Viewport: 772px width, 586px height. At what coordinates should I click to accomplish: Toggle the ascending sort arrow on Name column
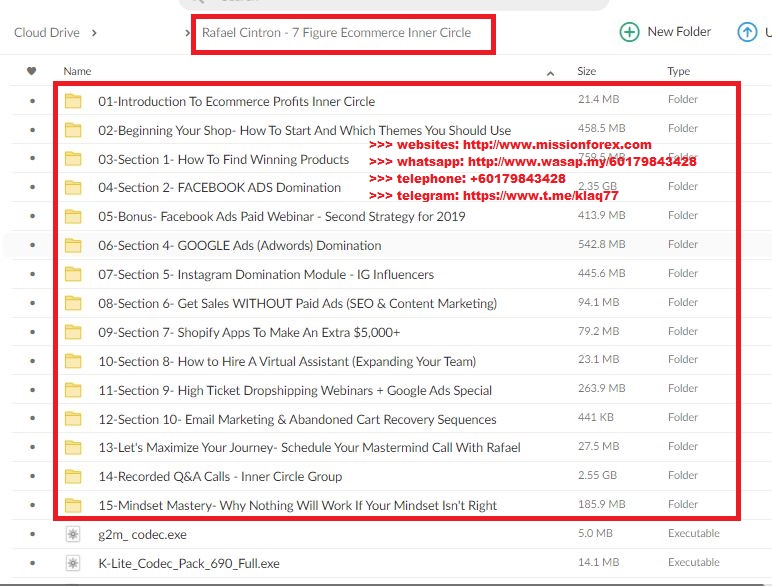[550, 73]
